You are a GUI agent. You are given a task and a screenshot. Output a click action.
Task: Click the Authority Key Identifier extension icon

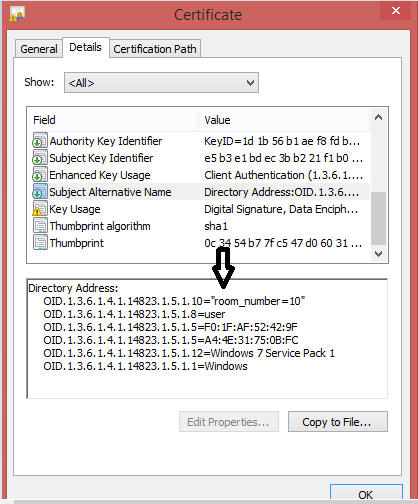point(40,141)
